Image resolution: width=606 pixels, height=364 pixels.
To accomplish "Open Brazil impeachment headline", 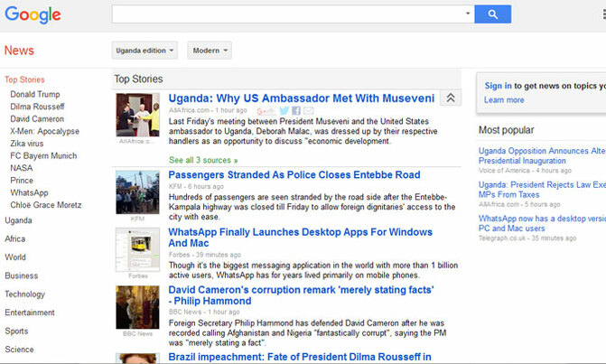I will point(300,357).
